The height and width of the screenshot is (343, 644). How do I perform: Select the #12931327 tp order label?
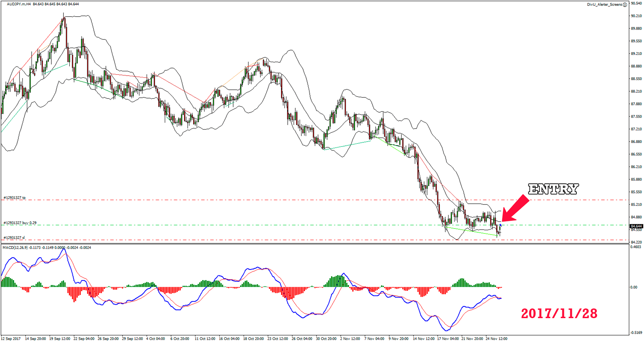pos(14,198)
